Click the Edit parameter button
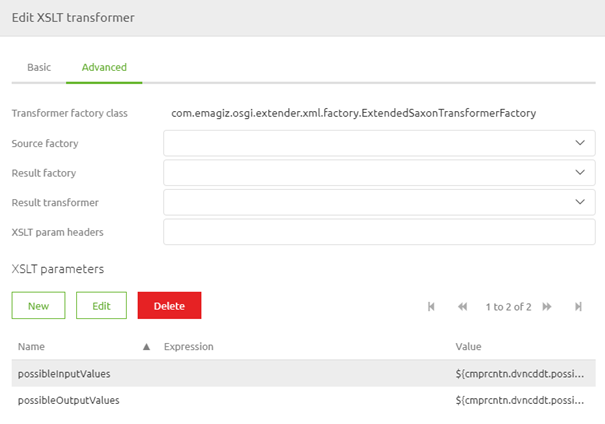 [101, 306]
